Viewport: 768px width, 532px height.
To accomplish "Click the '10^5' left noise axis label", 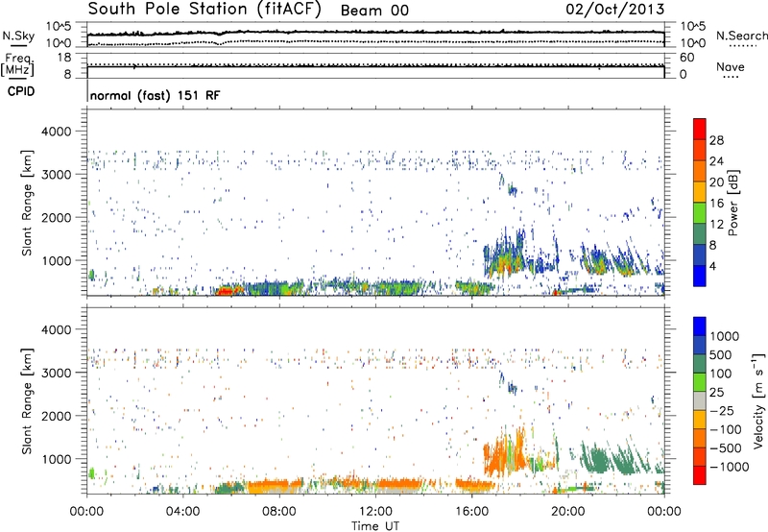I will tap(59, 27).
